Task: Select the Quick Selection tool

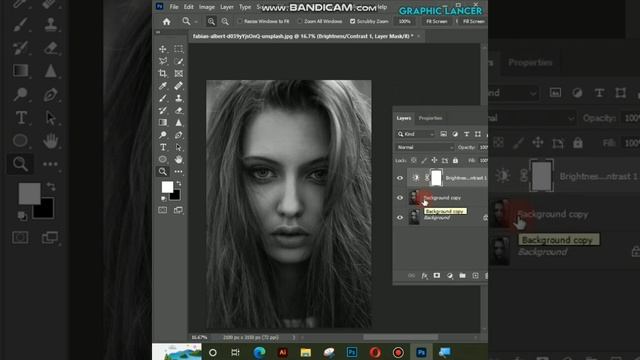Action: click(178, 61)
